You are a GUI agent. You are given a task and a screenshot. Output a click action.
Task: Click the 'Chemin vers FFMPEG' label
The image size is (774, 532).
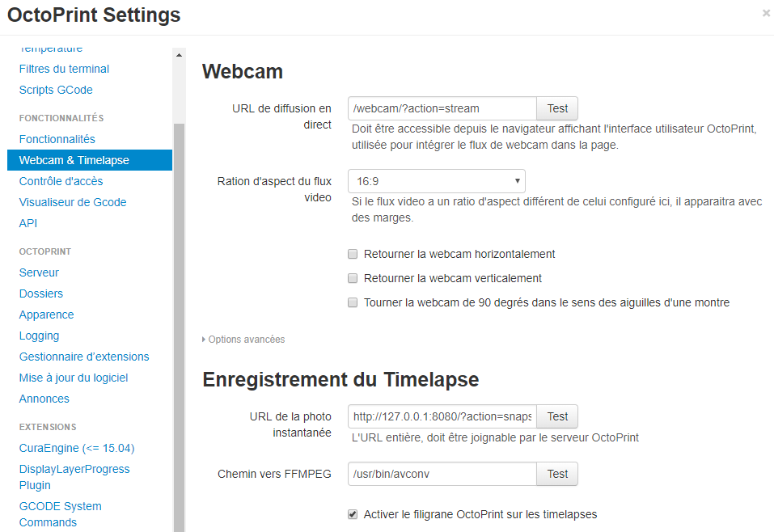pos(274,474)
